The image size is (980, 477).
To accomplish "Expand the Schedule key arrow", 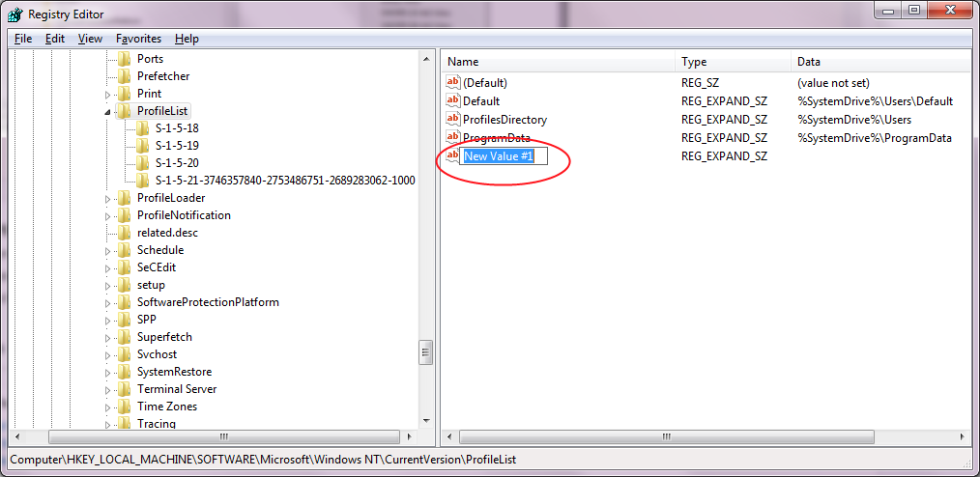I will [107, 251].
